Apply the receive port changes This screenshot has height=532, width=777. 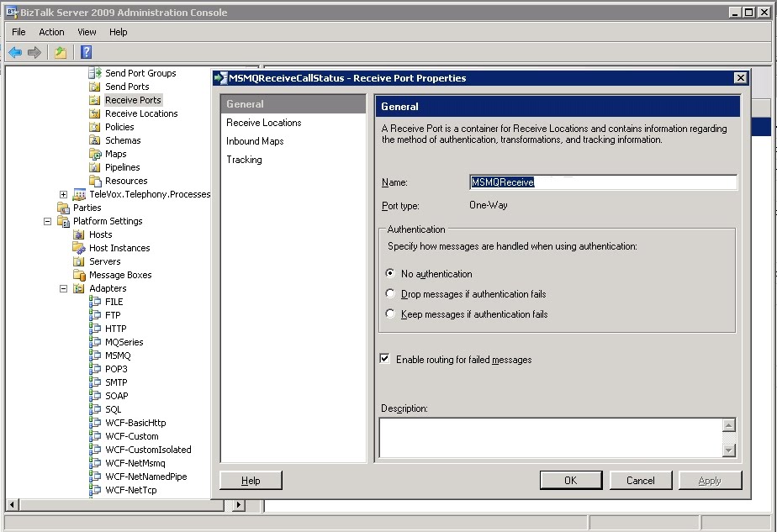(710, 480)
